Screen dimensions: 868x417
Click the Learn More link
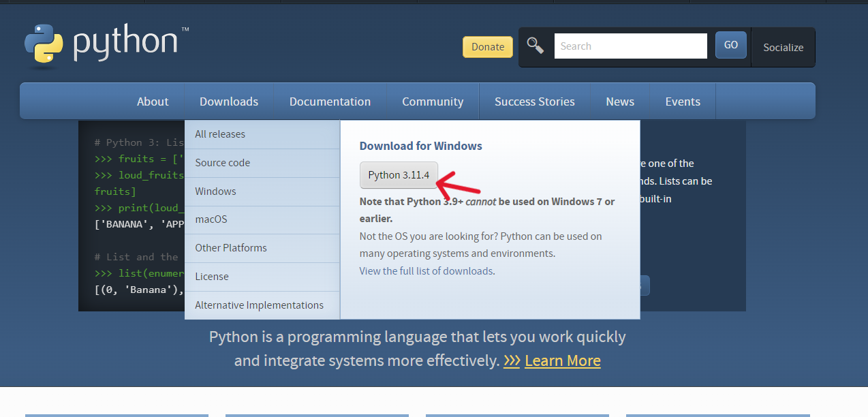(563, 361)
